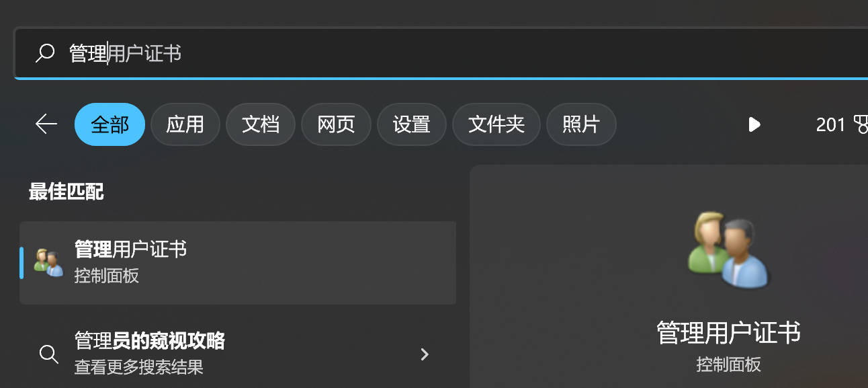The height and width of the screenshot is (388, 868).
Task: Click the small user-certificates icon in best match
Action: pyautogui.click(x=48, y=263)
